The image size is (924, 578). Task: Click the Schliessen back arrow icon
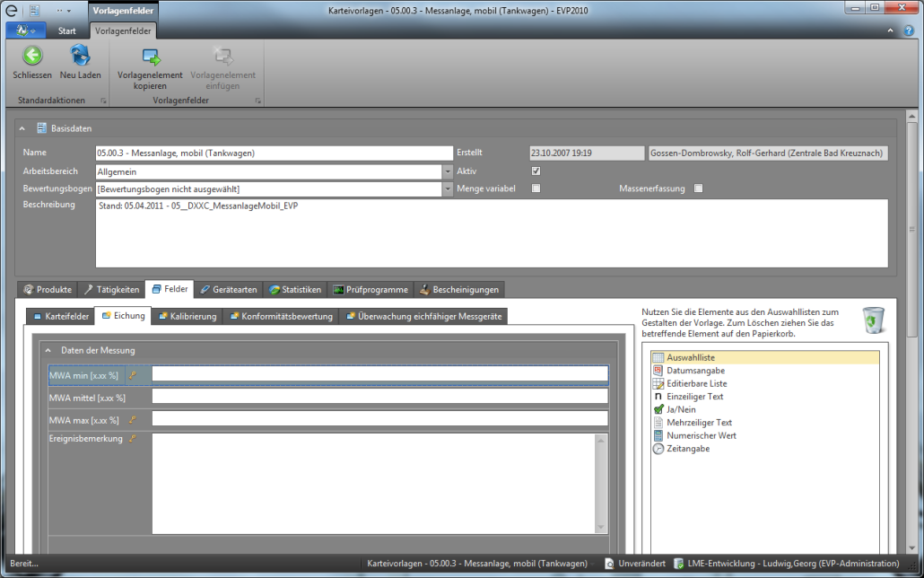point(32,56)
